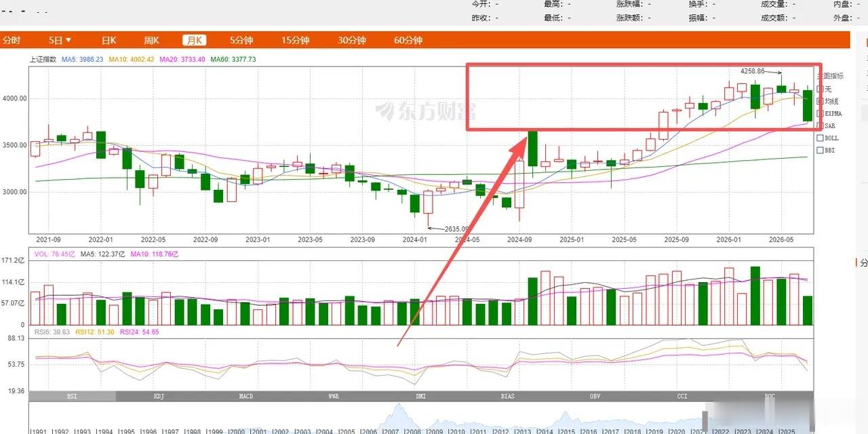This screenshot has width=868, height=434.
Task: Select the BIAS indicator tab
Action: tap(508, 396)
